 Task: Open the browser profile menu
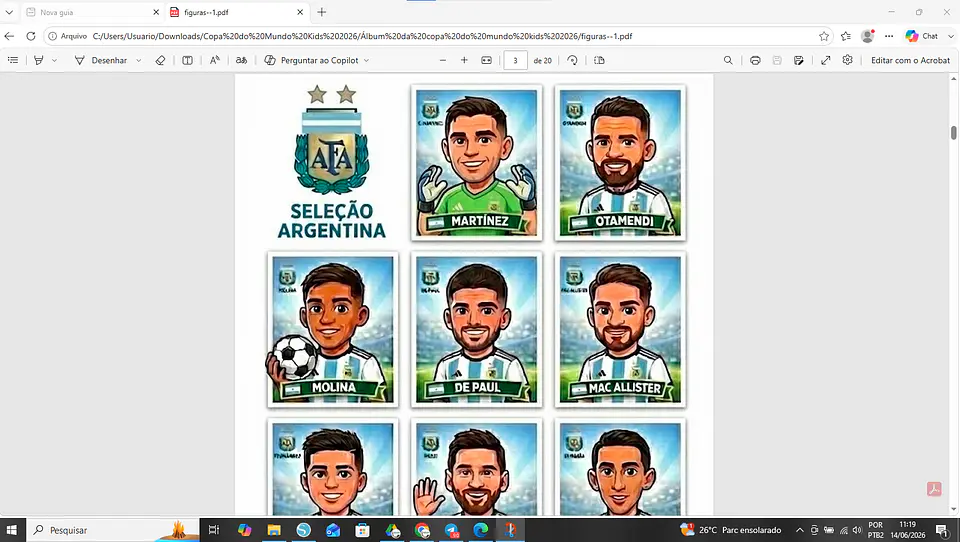pos(868,36)
